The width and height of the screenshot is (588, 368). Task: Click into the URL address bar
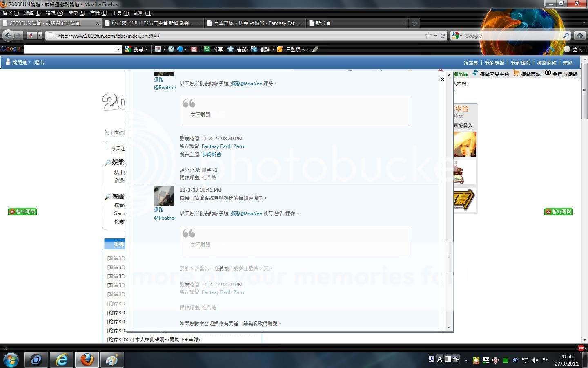[237, 36]
